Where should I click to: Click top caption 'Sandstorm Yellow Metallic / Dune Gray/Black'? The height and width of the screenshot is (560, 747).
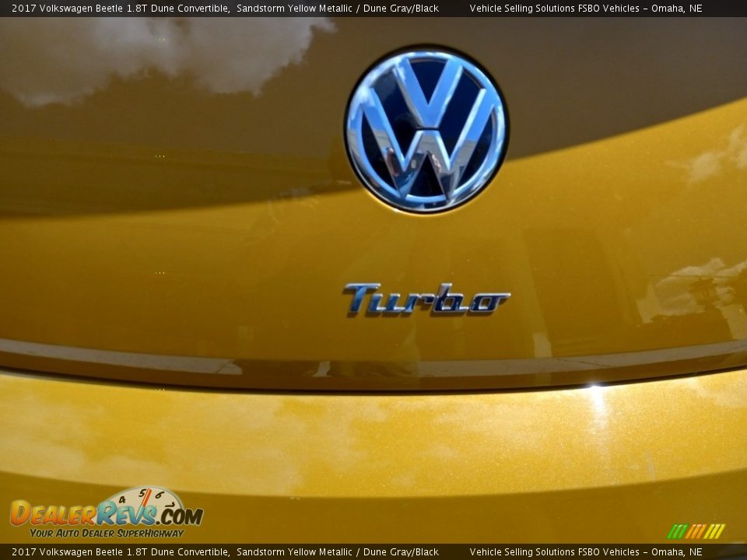tap(338, 8)
